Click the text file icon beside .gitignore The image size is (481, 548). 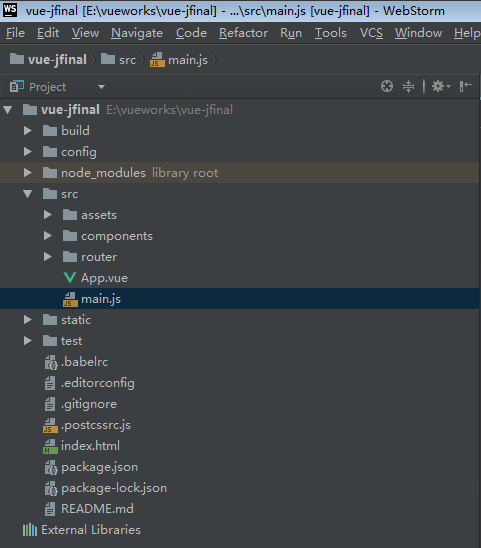[x=50, y=404]
